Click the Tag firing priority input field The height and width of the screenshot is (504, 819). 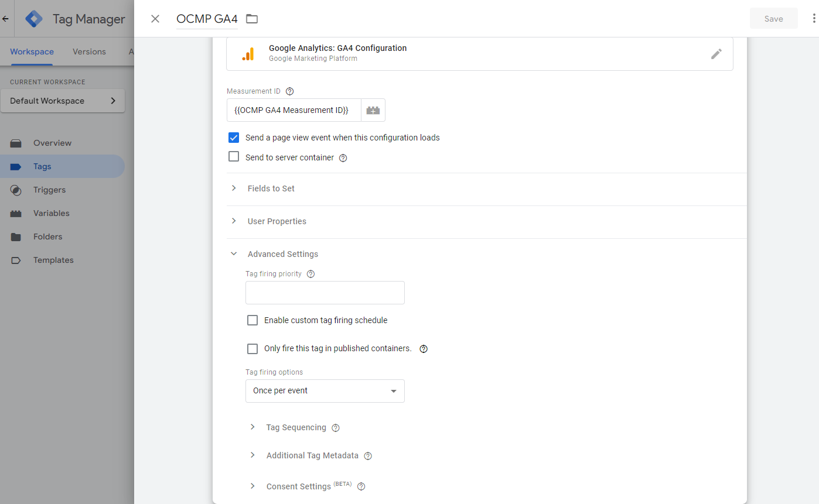point(325,293)
